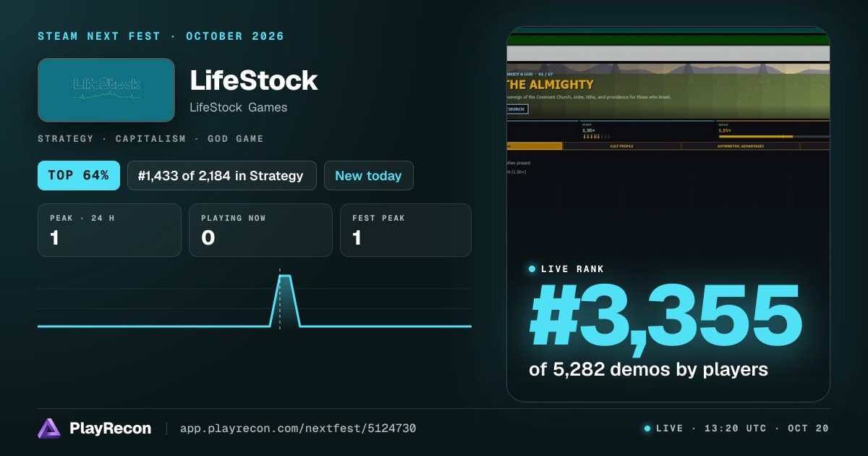Click the orange 1.15× progress bar
This screenshot has width=868, height=456.
(x=774, y=136)
